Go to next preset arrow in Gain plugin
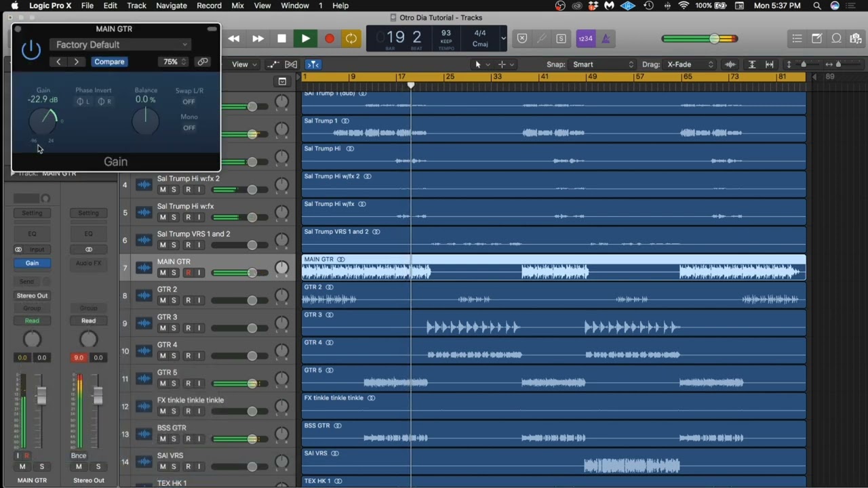 click(76, 62)
